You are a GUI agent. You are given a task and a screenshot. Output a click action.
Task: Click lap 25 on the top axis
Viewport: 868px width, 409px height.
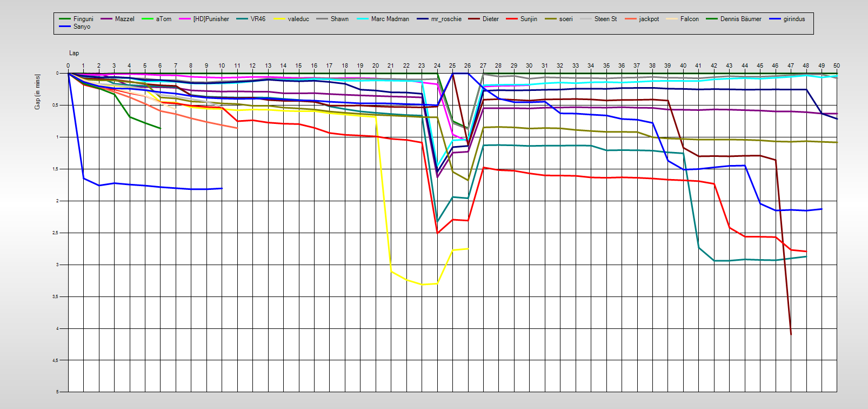pos(452,65)
